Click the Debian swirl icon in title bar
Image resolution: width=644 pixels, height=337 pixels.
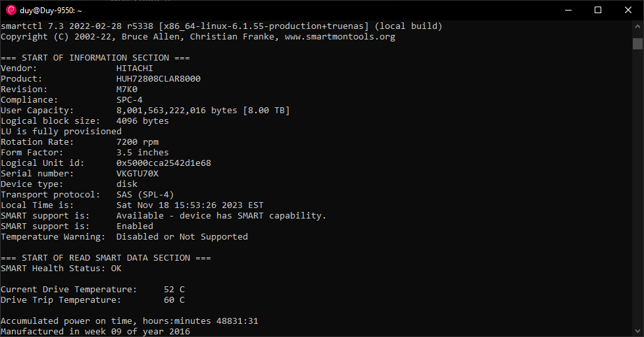point(11,11)
